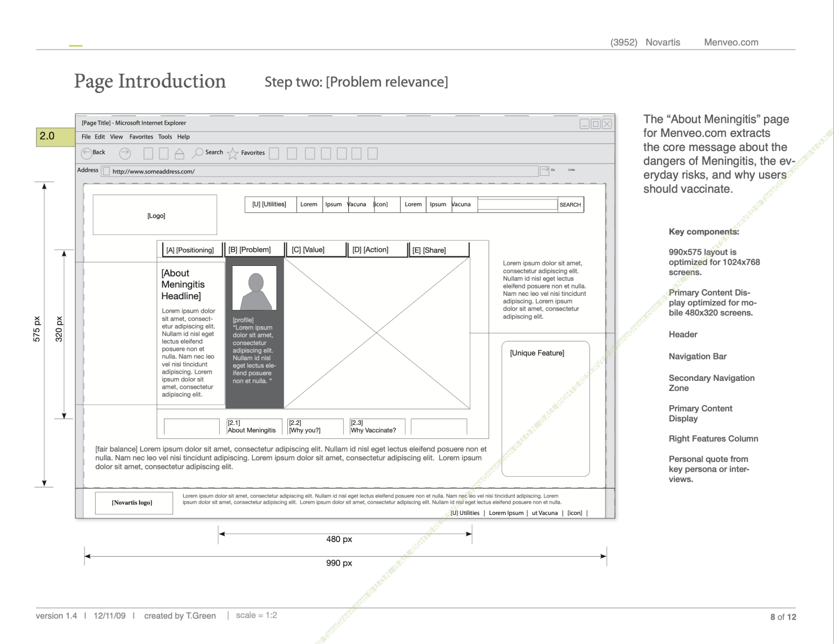Image resolution: width=834 pixels, height=644 pixels.
Task: Click the house-shaped Home icon in the toolbar
Action: point(179,153)
